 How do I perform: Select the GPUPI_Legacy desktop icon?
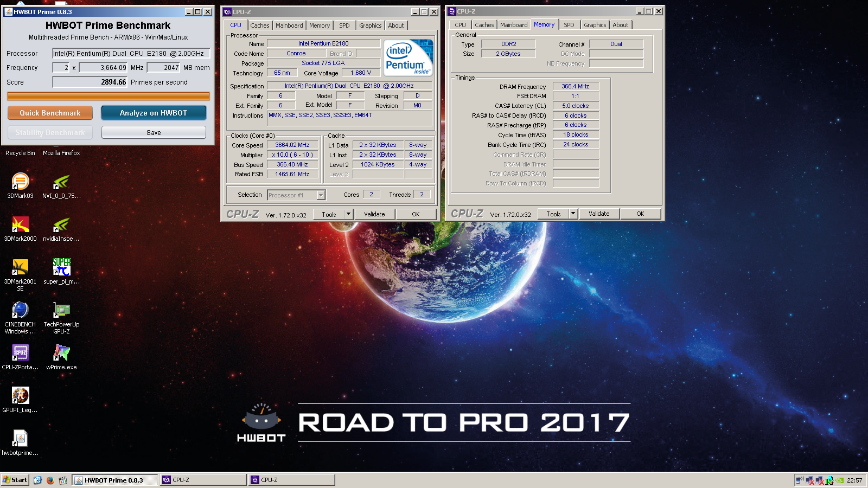click(x=20, y=400)
